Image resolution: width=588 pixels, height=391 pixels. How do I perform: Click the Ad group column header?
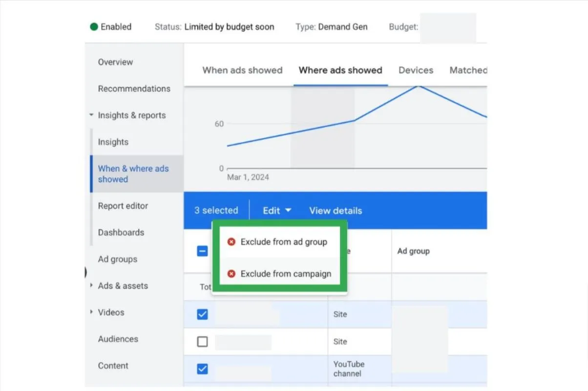[x=414, y=251]
